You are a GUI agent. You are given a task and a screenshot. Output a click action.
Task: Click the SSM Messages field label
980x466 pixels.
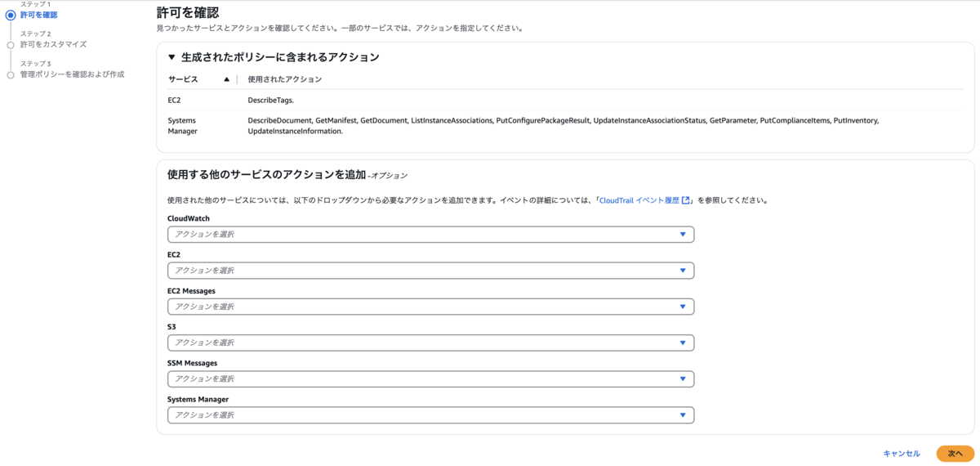(x=192, y=363)
